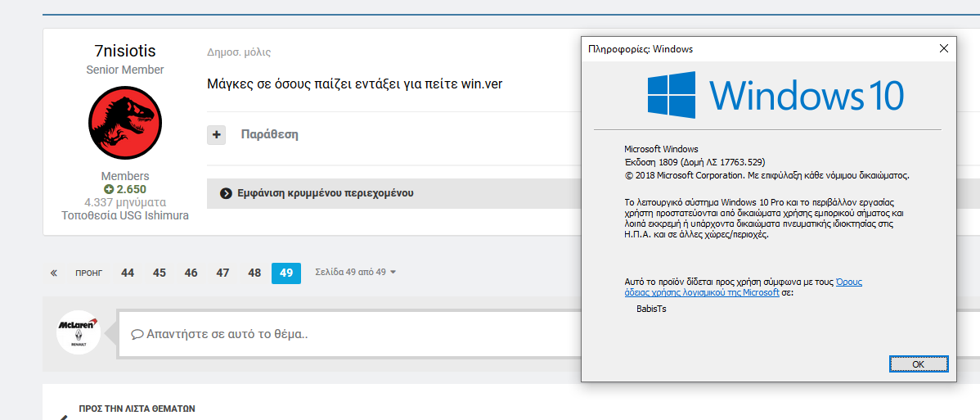Click OK in the Windows info dialog
Viewport: 980px width, 420px height.
coord(918,364)
